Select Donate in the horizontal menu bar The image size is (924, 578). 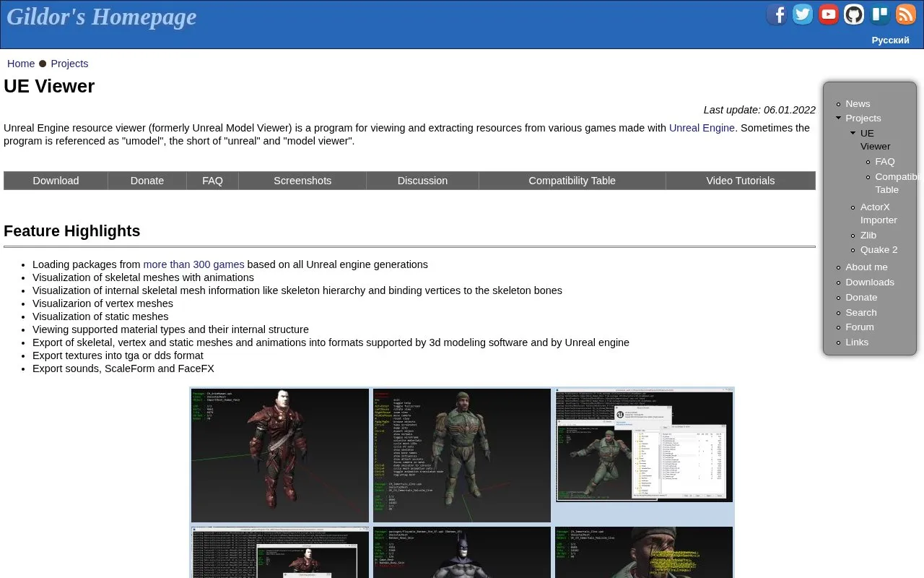pyautogui.click(x=147, y=181)
